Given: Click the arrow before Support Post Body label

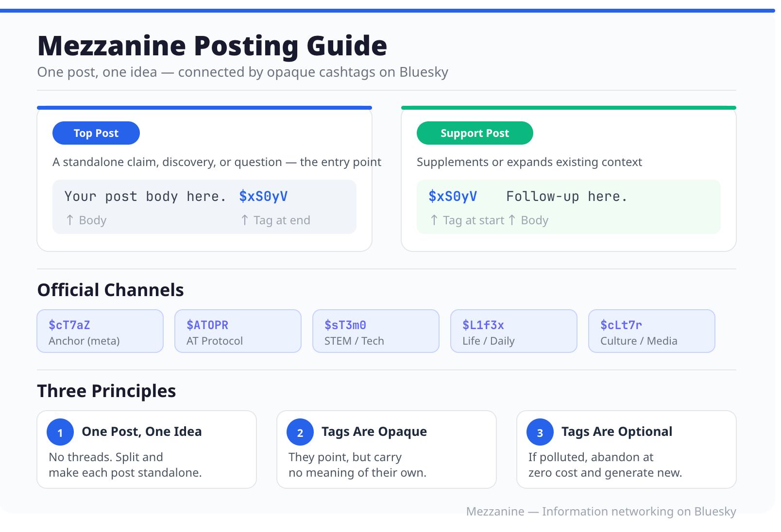Looking at the screenshot, I should click(x=512, y=220).
